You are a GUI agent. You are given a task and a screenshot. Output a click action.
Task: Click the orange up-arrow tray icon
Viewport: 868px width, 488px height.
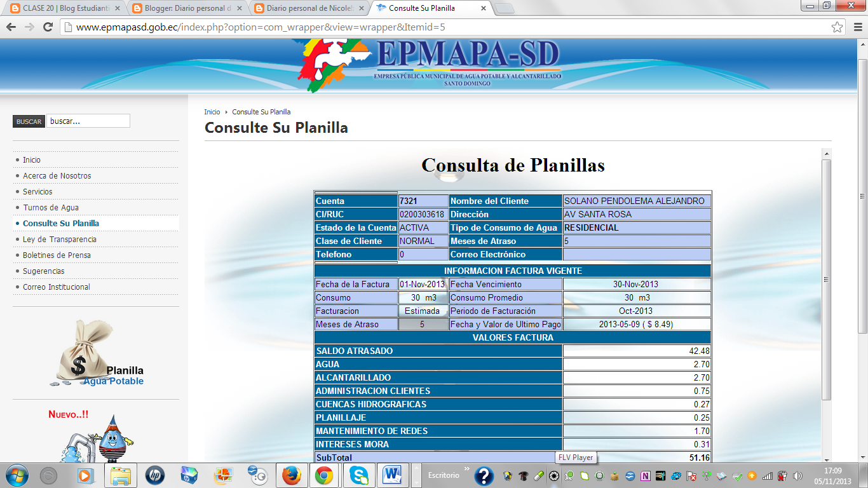[x=752, y=476]
